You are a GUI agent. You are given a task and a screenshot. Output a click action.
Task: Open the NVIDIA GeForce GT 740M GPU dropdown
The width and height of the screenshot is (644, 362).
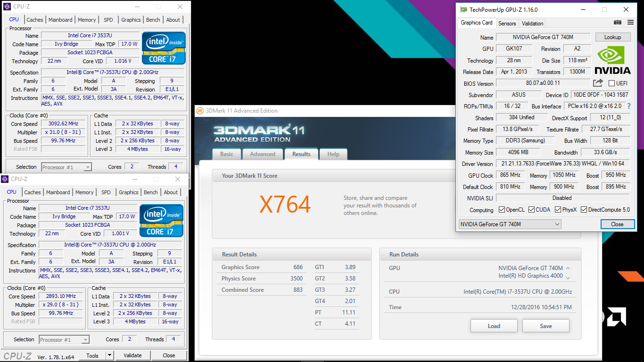[510, 224]
